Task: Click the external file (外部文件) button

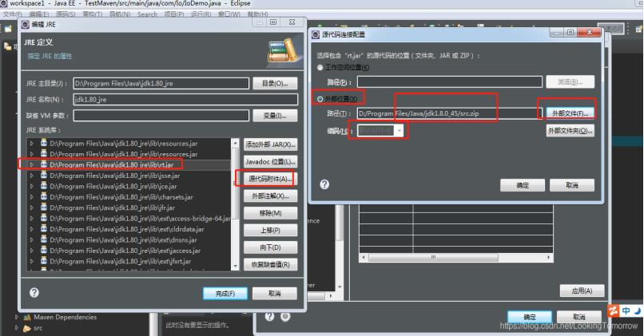Action: 570,113
